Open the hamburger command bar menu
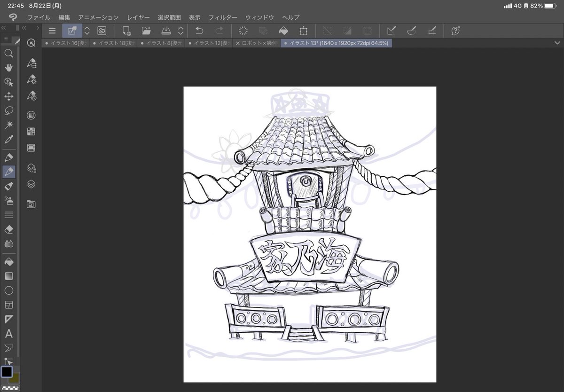 (52, 31)
